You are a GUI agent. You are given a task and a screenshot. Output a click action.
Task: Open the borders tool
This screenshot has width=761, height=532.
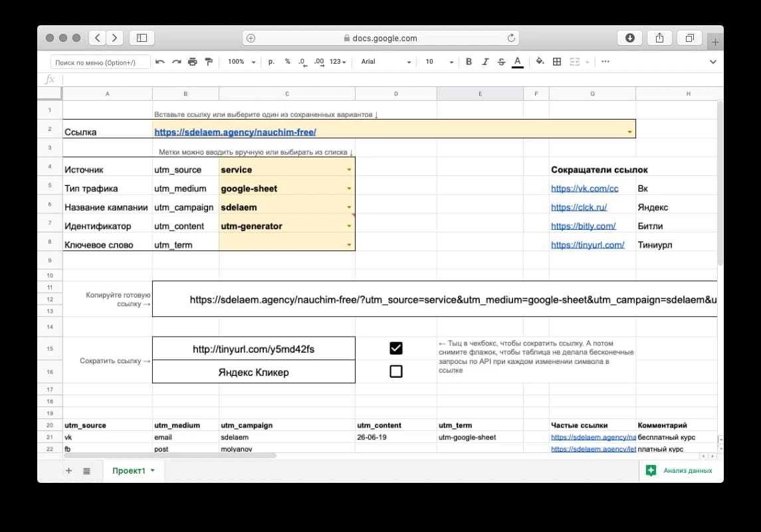tap(557, 62)
